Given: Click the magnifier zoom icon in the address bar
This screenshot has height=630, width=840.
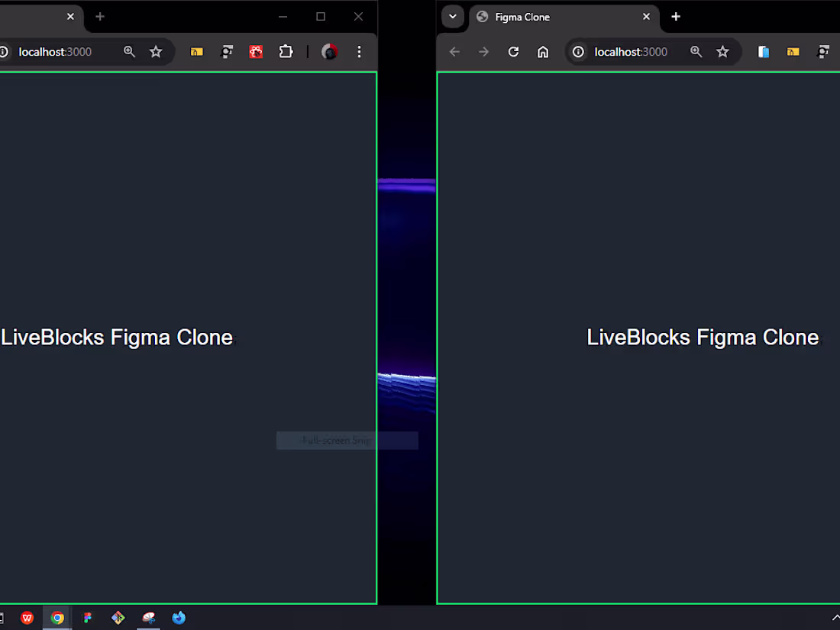Looking at the screenshot, I should click(x=129, y=51).
